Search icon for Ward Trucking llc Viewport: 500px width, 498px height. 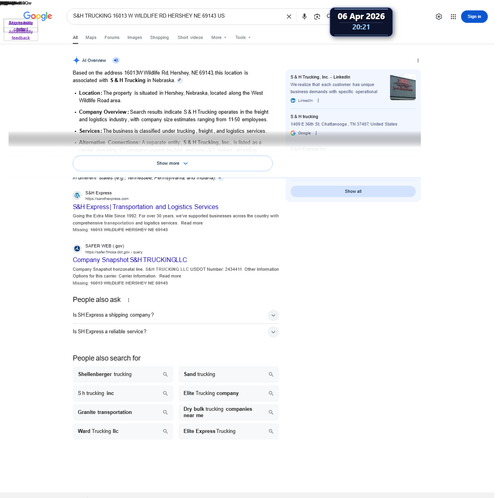[x=165, y=431]
